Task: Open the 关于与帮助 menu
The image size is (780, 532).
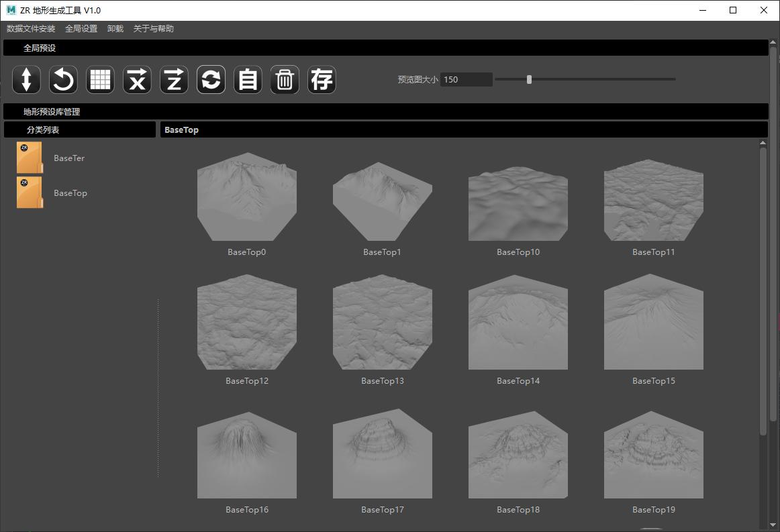Action: [154, 29]
